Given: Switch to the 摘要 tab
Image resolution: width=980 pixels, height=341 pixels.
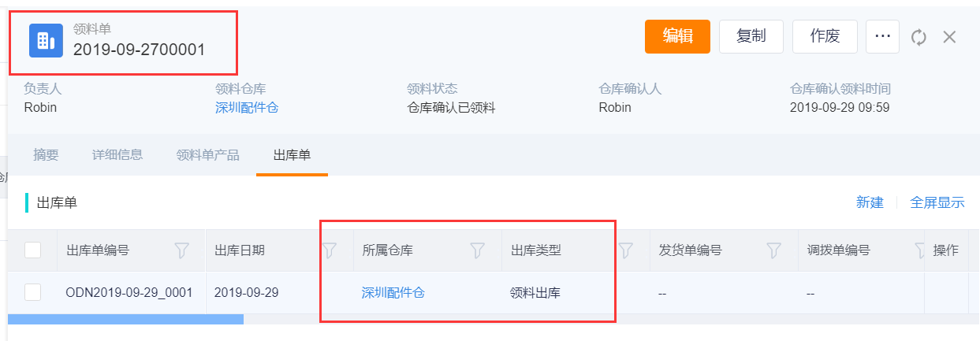Looking at the screenshot, I should coord(46,154).
